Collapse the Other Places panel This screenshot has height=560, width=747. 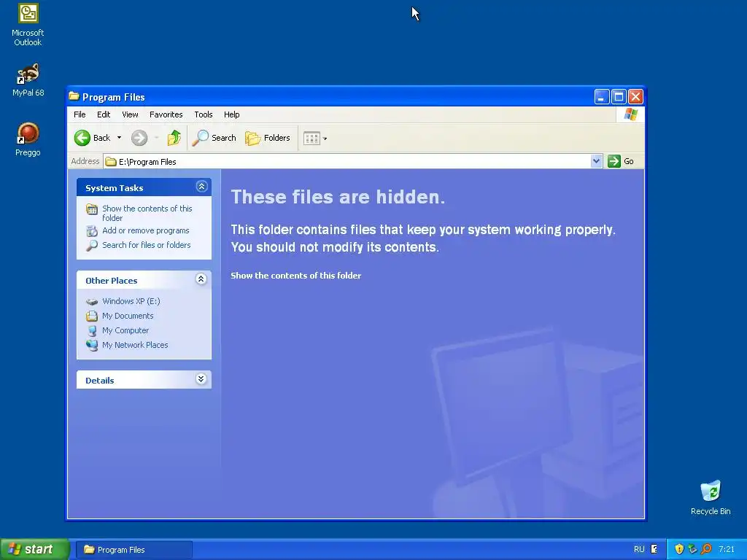201,279
